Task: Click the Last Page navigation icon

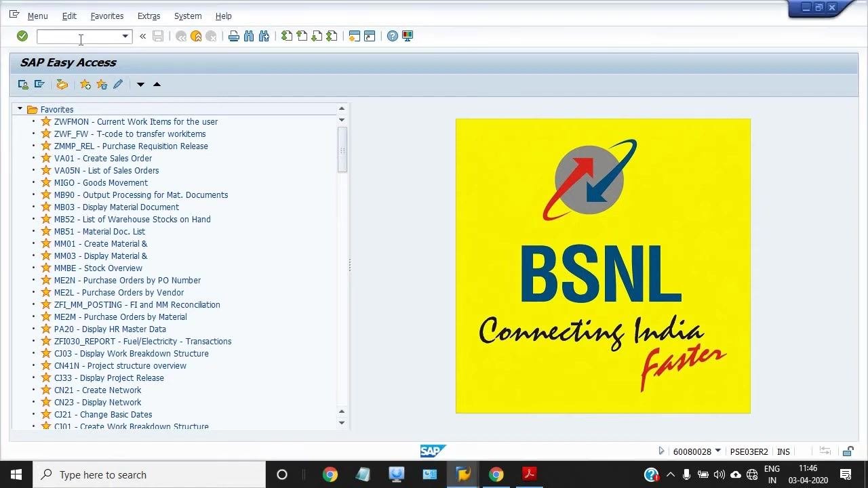Action: point(332,36)
